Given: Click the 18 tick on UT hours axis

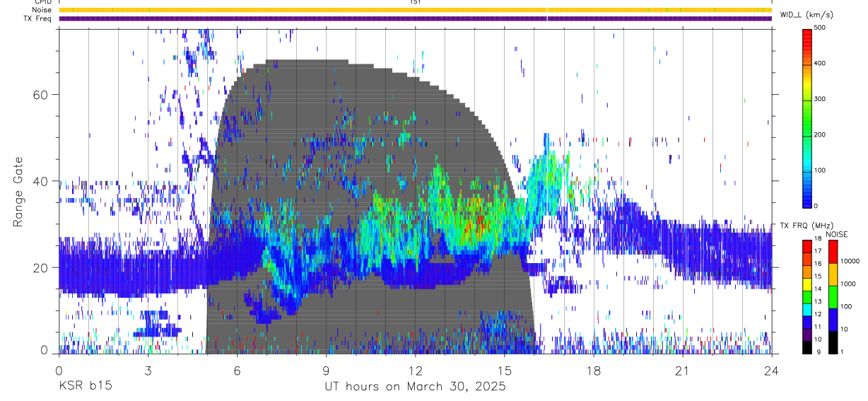Looking at the screenshot, I should pos(594,370).
